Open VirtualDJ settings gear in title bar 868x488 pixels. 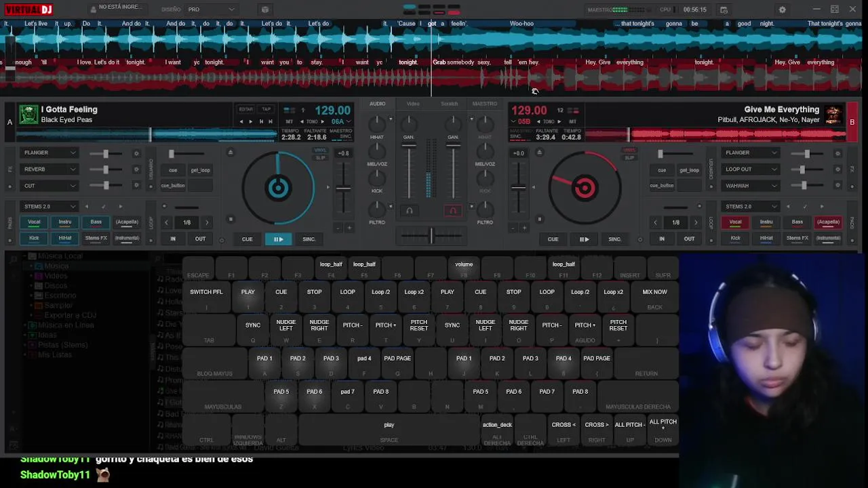click(x=783, y=9)
